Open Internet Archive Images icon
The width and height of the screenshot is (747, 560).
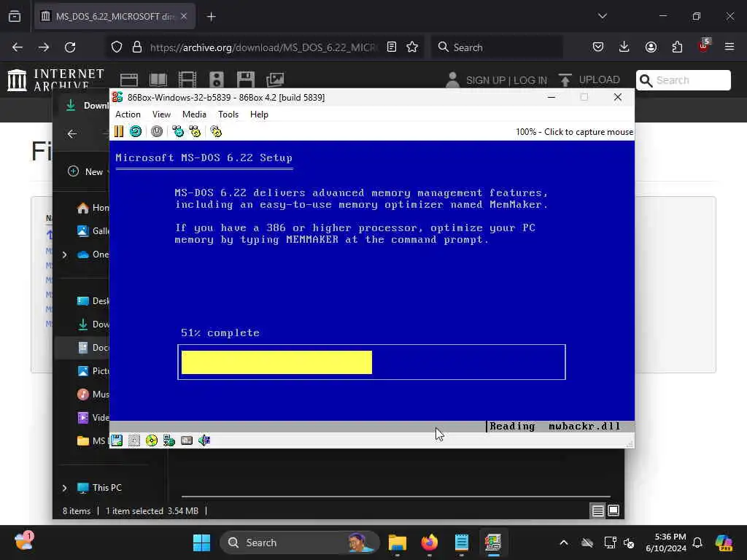275,79
